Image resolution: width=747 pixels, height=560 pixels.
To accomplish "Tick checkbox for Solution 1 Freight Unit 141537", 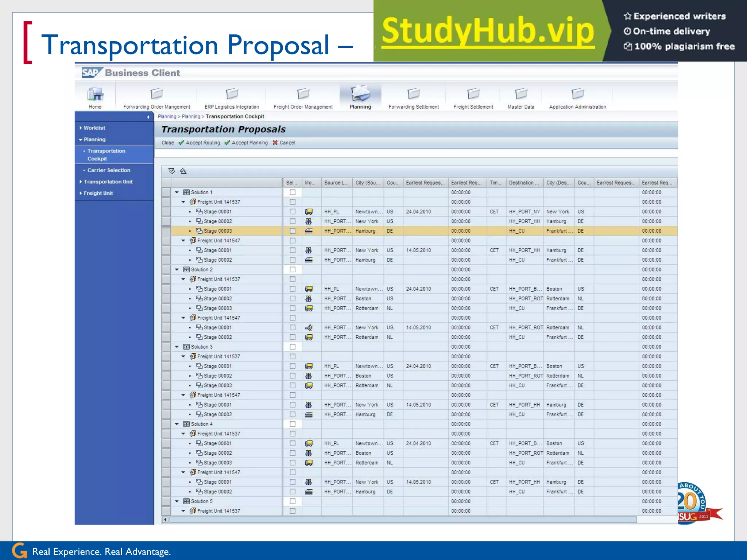I will click(293, 202).
